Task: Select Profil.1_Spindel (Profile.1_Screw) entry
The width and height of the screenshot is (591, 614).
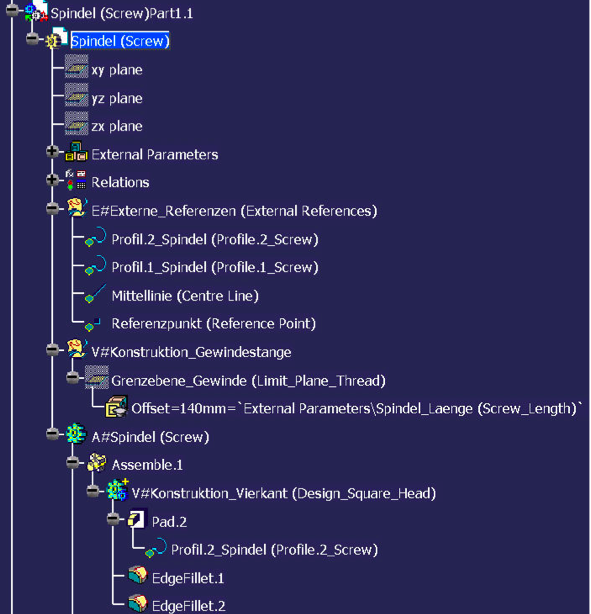Action: point(215,267)
